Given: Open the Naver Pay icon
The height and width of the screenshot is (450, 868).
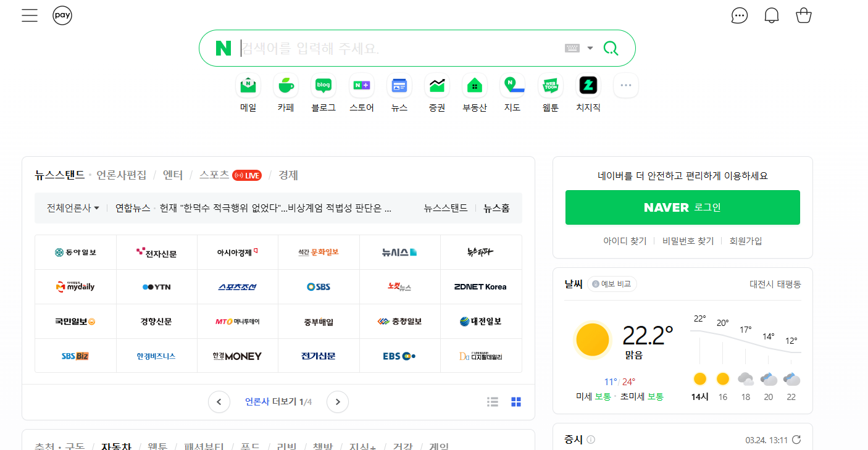Looking at the screenshot, I should (62, 15).
